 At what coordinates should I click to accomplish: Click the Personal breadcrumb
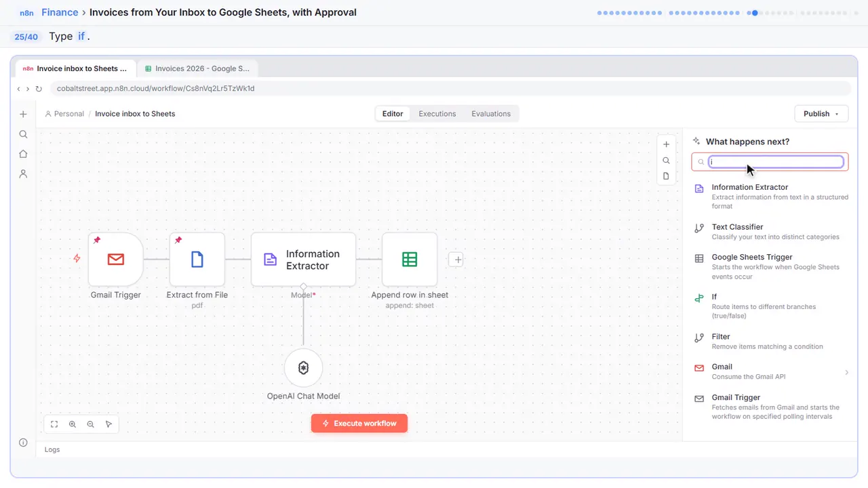64,114
